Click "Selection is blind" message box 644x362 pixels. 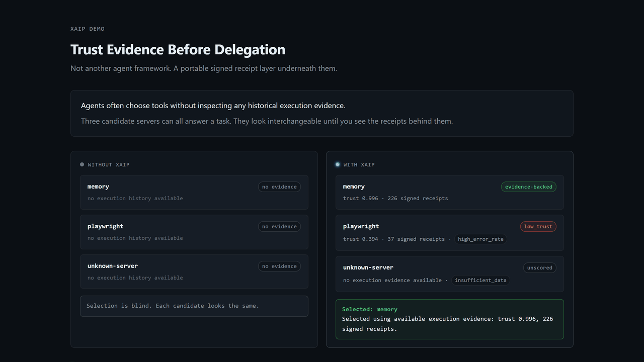click(x=194, y=306)
